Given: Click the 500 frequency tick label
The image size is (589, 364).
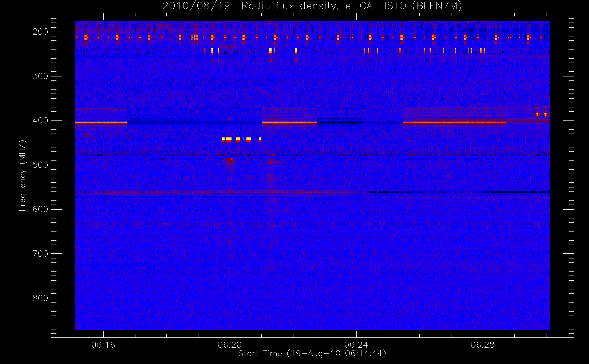Looking at the screenshot, I should click(40, 165).
